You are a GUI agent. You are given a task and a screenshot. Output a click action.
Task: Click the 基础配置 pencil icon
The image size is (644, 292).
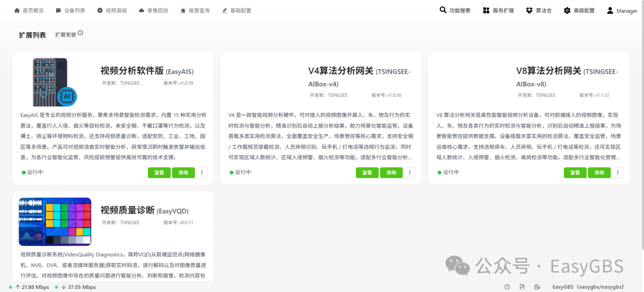click(225, 11)
